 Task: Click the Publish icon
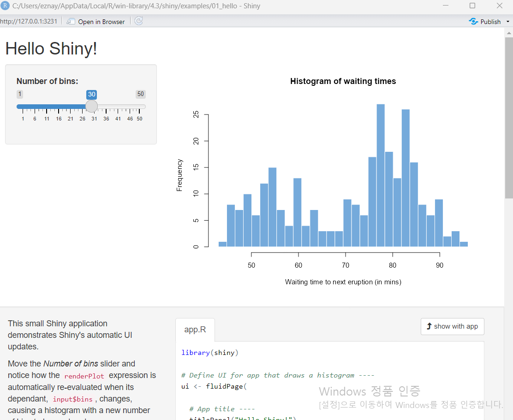473,22
